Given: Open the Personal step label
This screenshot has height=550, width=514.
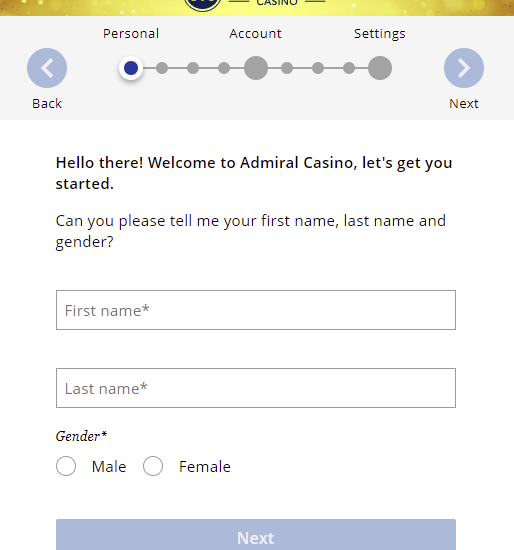Looking at the screenshot, I should [131, 34].
